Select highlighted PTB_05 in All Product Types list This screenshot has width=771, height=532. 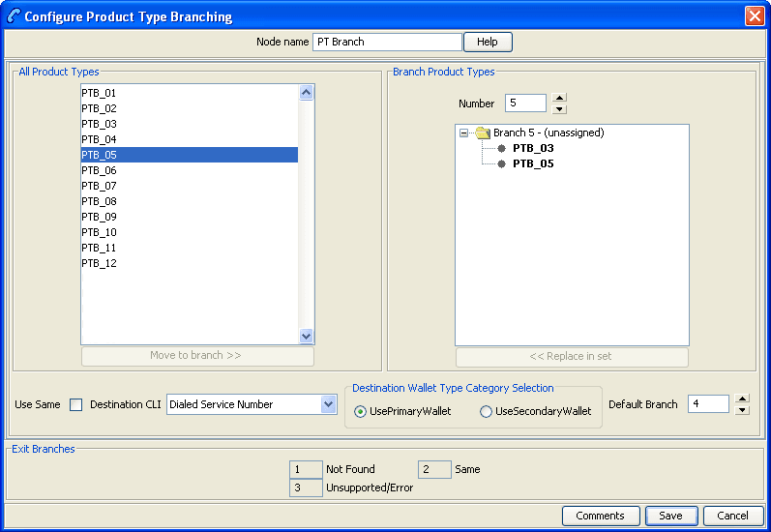click(x=190, y=155)
